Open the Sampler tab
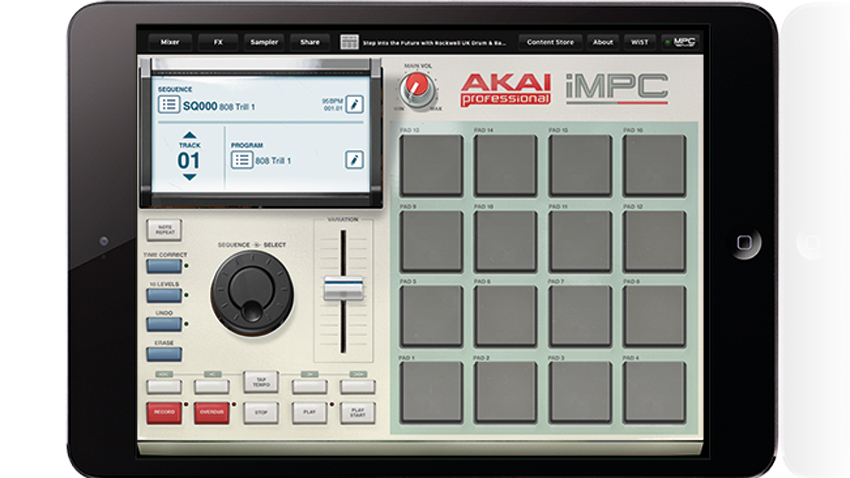850x478 pixels. pyautogui.click(x=264, y=42)
